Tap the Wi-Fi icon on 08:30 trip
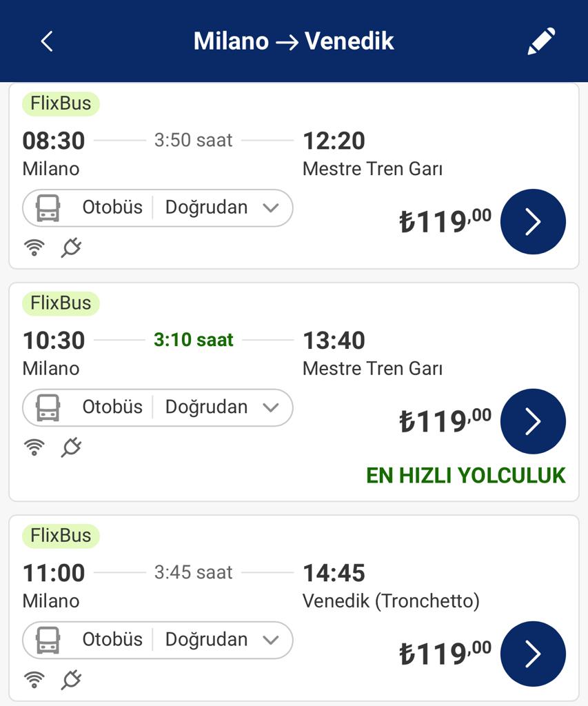The height and width of the screenshot is (706, 588). [34, 248]
